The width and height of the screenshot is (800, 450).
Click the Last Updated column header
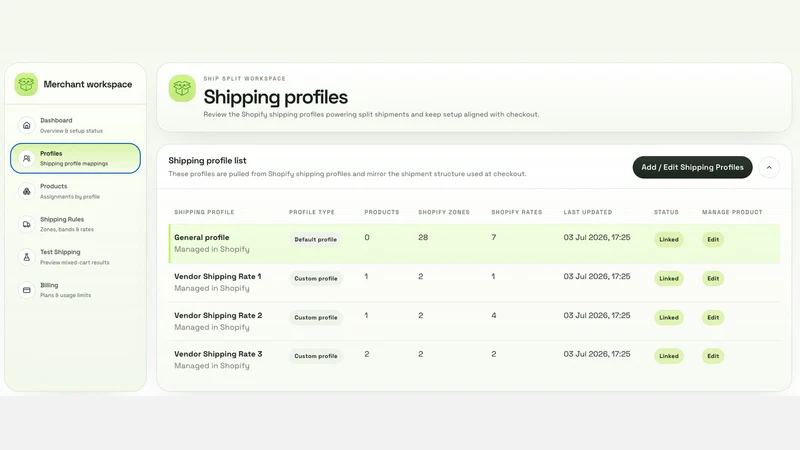tap(588, 212)
